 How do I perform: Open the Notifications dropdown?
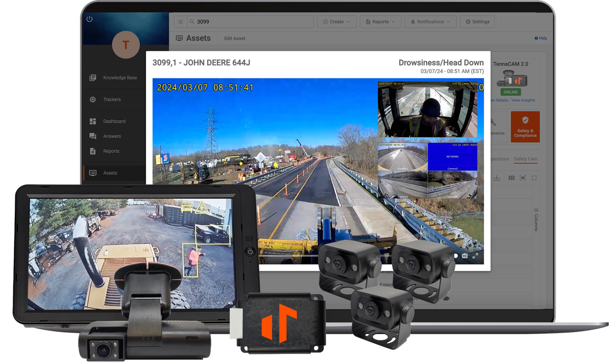tap(430, 22)
